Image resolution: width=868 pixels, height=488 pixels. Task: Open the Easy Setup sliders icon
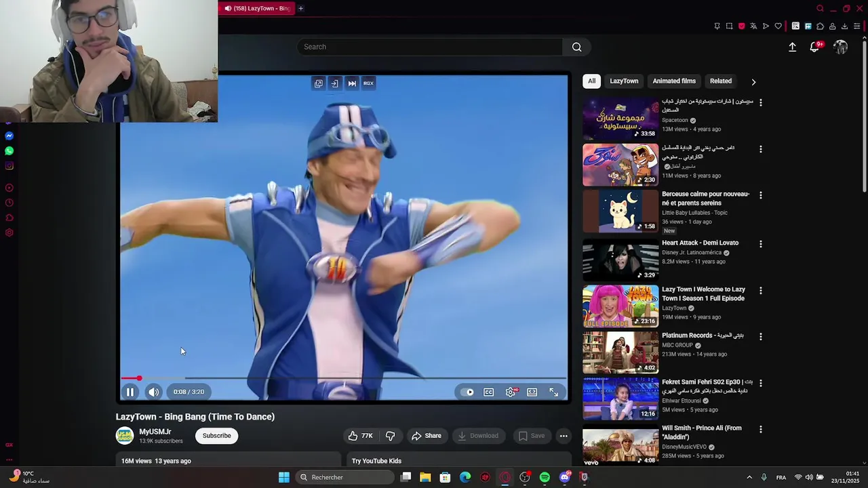click(856, 26)
